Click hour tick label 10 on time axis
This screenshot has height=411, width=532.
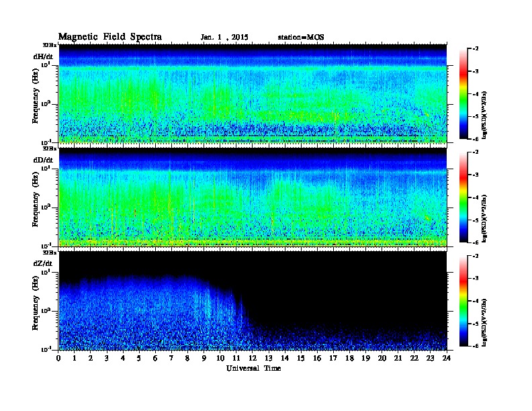pyautogui.click(x=220, y=359)
